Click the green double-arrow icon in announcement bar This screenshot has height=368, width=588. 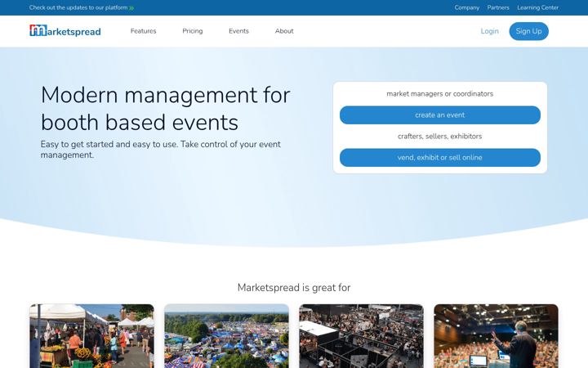coord(131,8)
